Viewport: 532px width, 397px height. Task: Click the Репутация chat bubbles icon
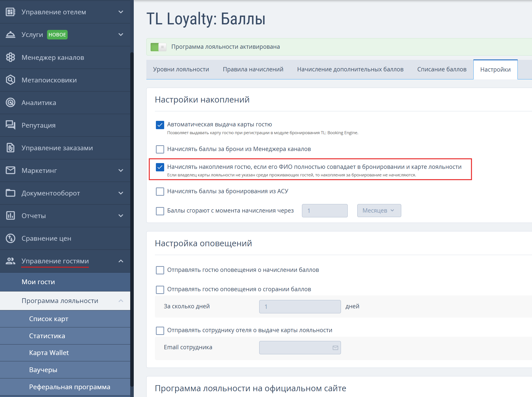coord(10,125)
